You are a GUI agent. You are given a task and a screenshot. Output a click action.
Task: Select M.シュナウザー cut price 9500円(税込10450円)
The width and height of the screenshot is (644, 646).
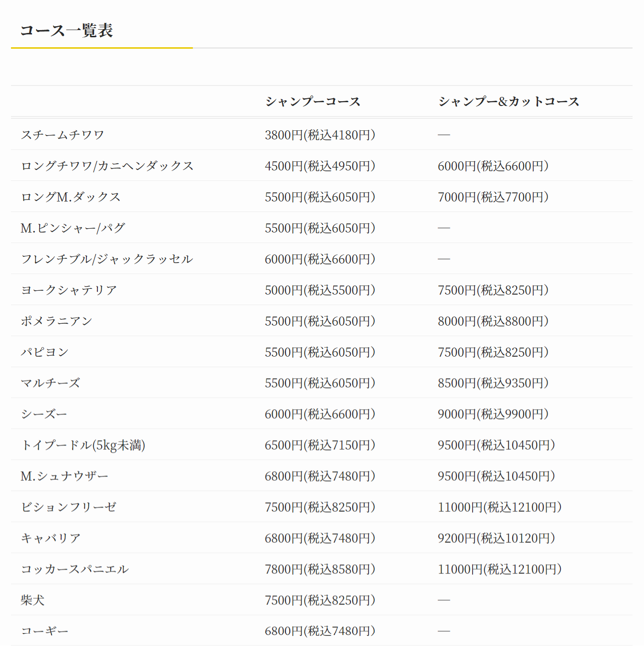coord(496,477)
